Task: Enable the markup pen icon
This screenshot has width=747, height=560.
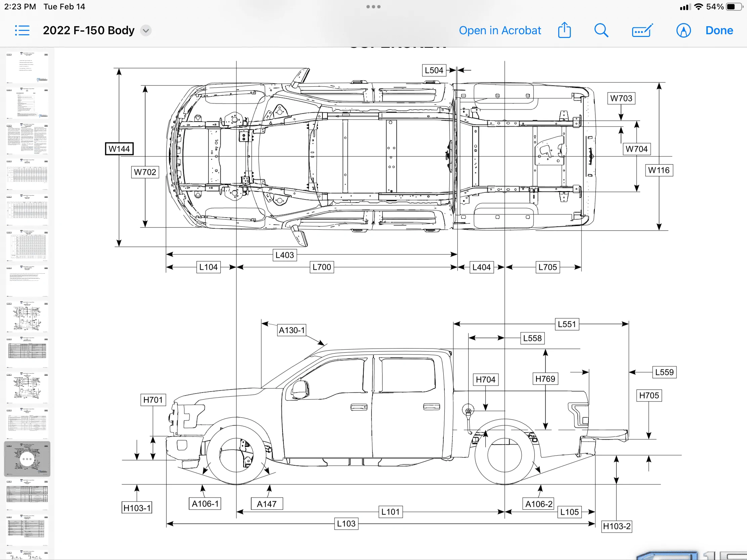Action: tap(683, 30)
